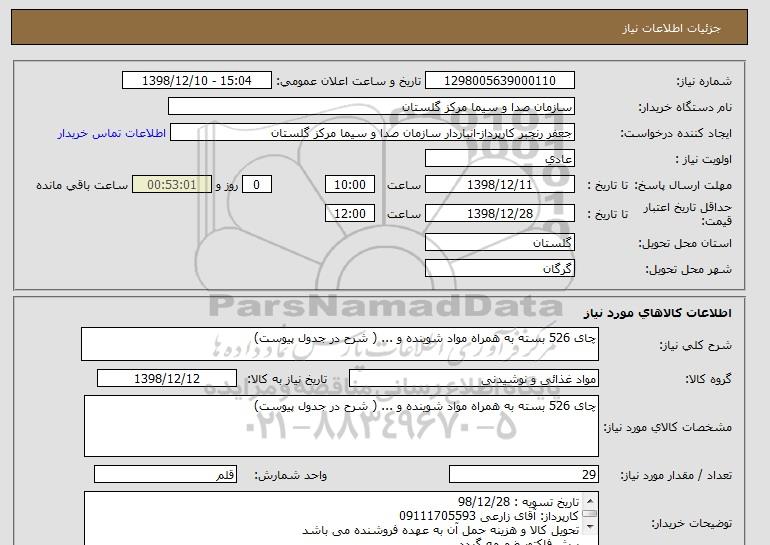
Task: Click the response deadline hour 10:00
Action: [350, 185]
